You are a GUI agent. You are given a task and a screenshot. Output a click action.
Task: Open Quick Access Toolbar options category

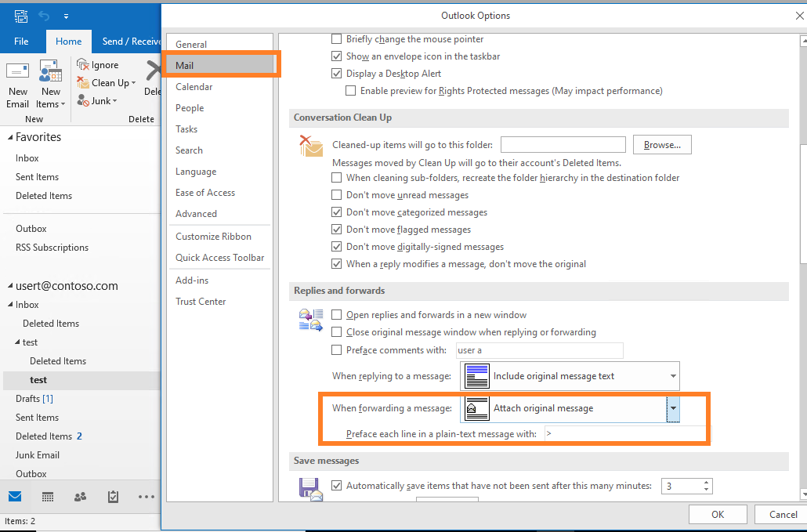[219, 258]
